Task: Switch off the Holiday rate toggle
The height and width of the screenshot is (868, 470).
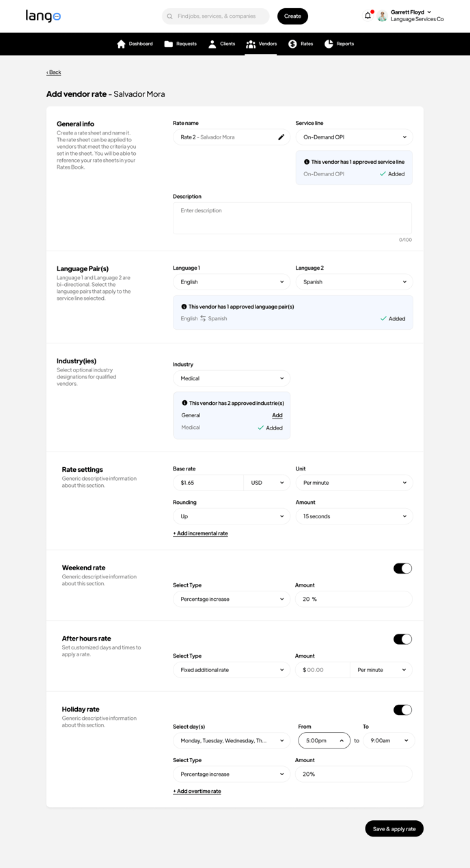Action: [x=402, y=710]
